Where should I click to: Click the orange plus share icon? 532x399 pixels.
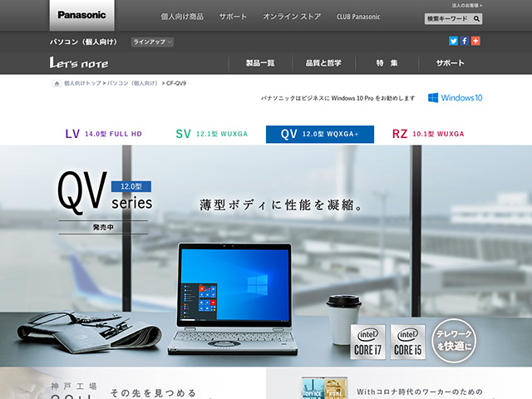click(x=475, y=41)
